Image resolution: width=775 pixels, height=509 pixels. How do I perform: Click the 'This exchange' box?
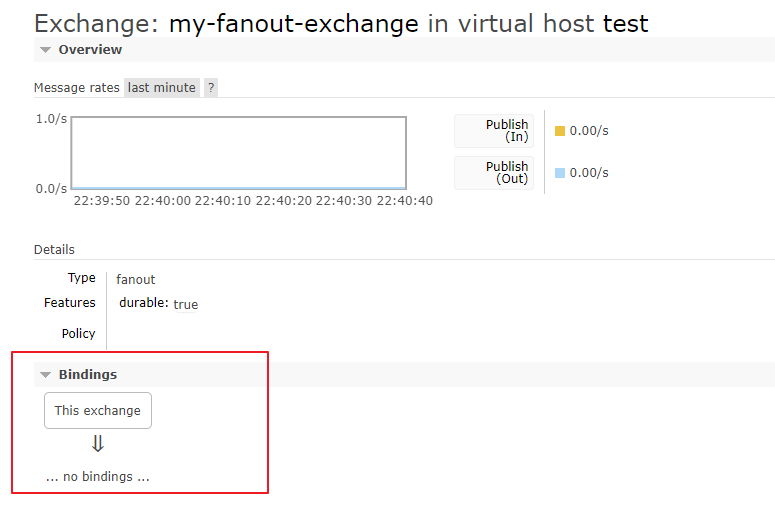click(x=98, y=410)
